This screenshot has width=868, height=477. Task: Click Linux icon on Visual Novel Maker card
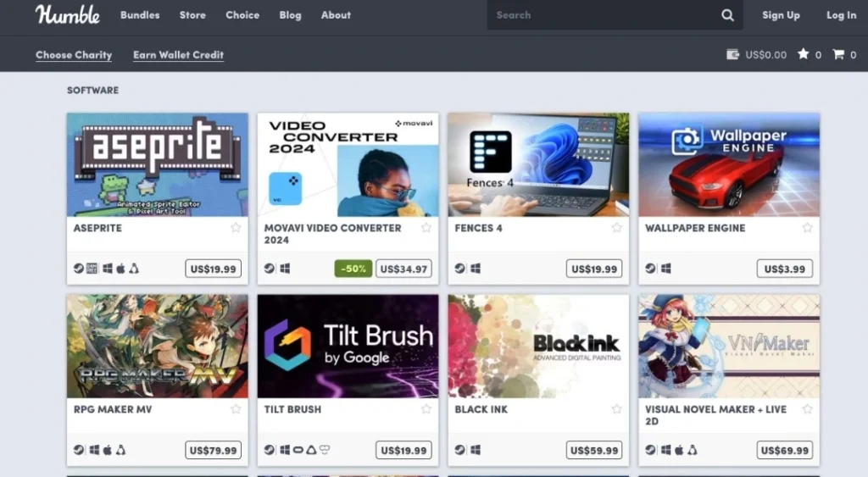(x=692, y=450)
